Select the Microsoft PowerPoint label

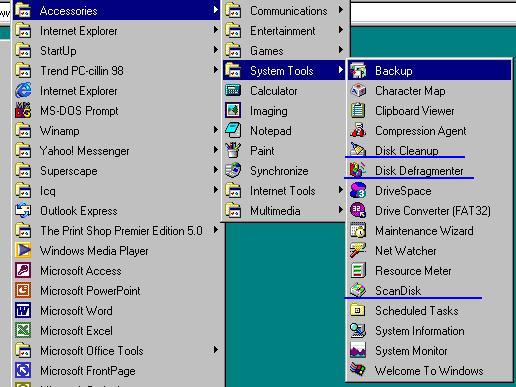coord(90,291)
